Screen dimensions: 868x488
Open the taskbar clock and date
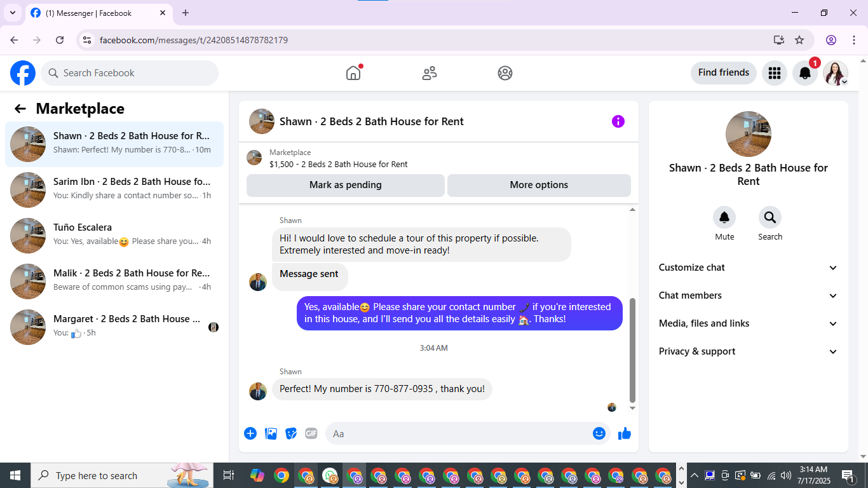click(x=813, y=475)
